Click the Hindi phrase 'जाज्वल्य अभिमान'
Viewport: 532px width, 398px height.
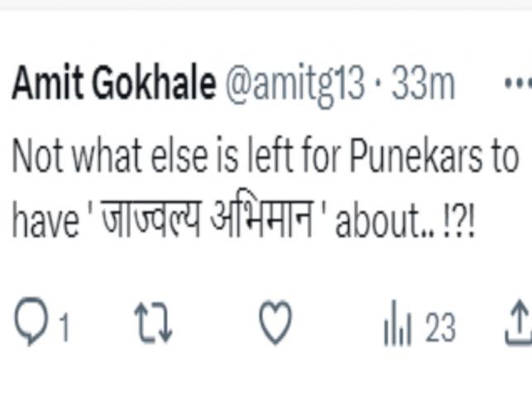[x=207, y=222]
